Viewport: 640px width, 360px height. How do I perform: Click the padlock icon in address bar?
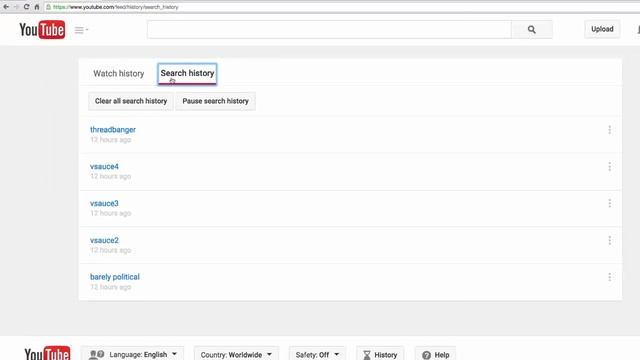[48, 7]
